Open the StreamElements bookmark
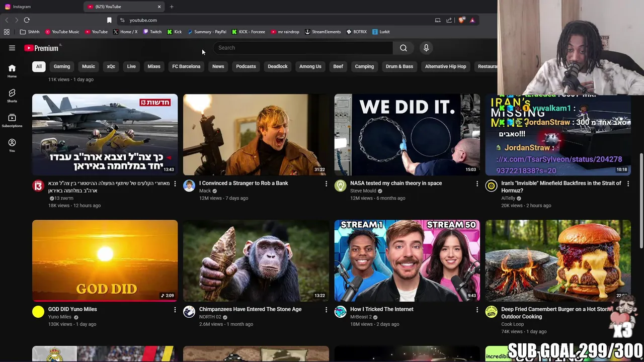Image resolution: width=644 pixels, height=362 pixels. tap(323, 32)
